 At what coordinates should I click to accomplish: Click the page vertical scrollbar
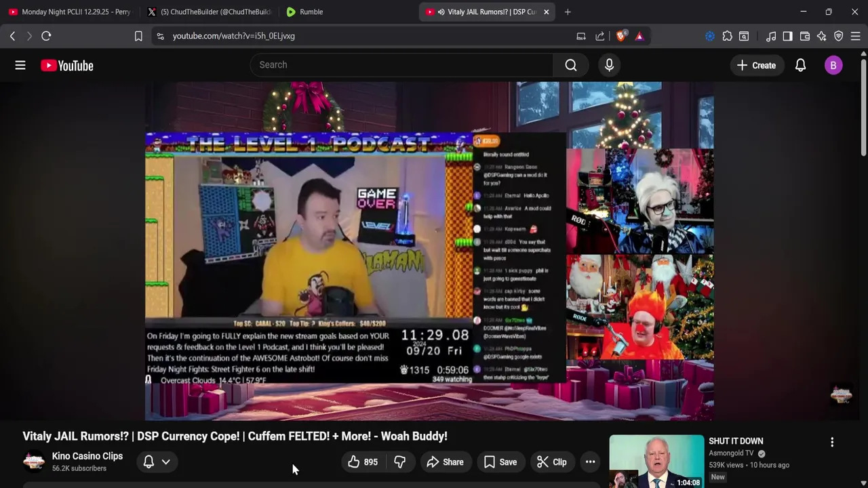click(863, 108)
